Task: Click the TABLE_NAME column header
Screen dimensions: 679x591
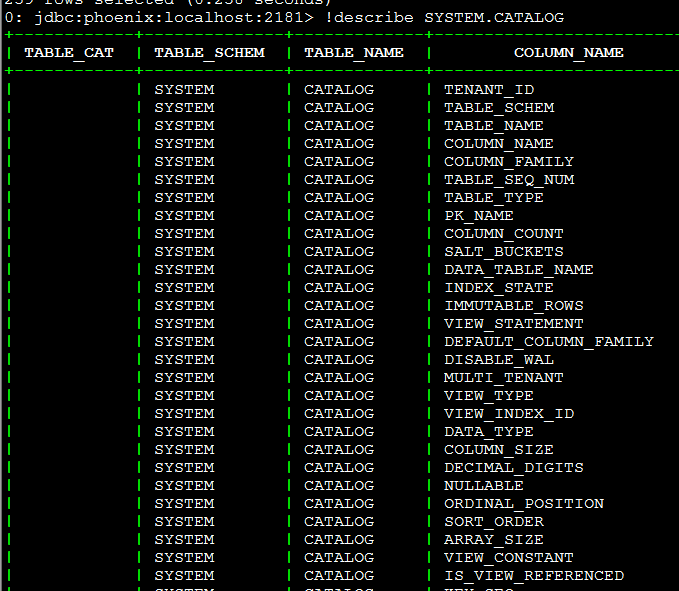Action: point(354,53)
